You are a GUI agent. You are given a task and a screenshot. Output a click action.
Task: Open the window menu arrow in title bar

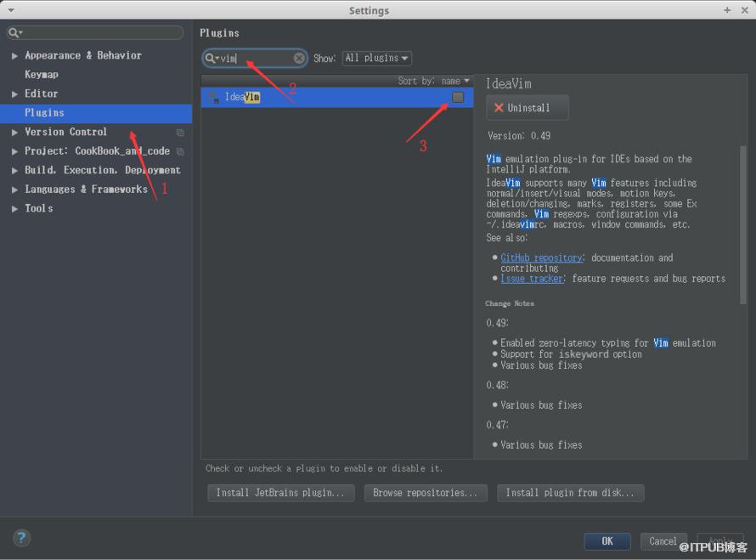[x=10, y=9]
